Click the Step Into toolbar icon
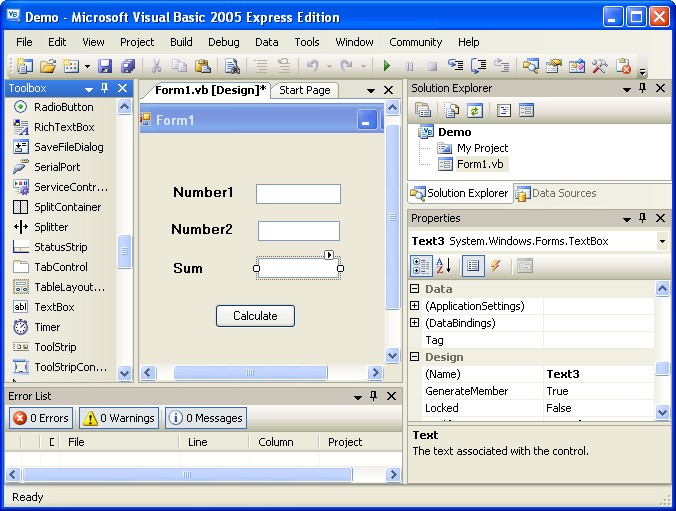Screen dimensions: 676x511 coord(455,65)
